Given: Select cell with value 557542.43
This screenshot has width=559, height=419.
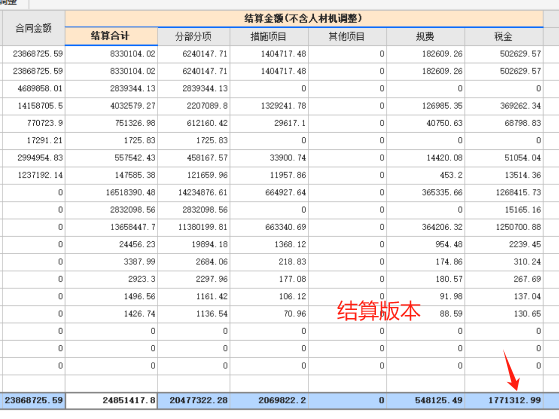Looking at the screenshot, I should (x=111, y=158).
